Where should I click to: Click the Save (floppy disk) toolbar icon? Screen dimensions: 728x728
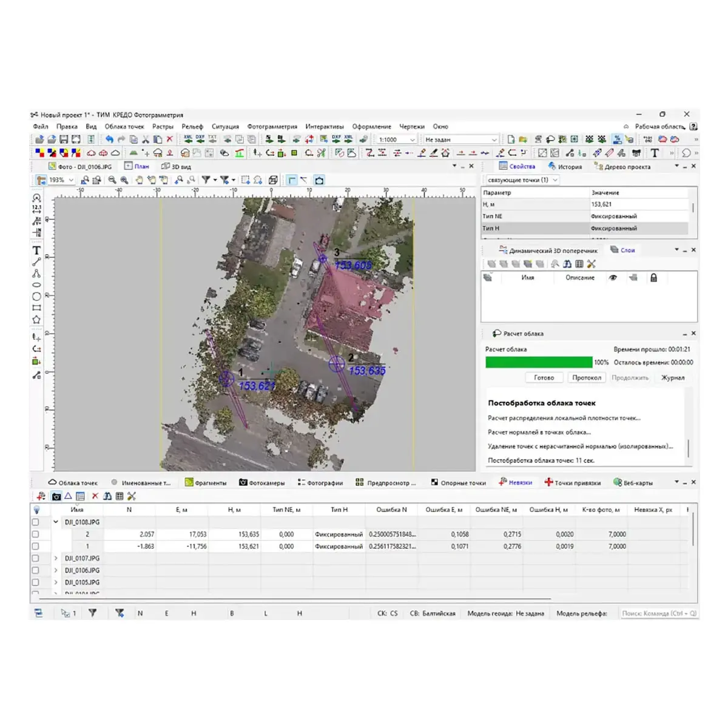64,140
